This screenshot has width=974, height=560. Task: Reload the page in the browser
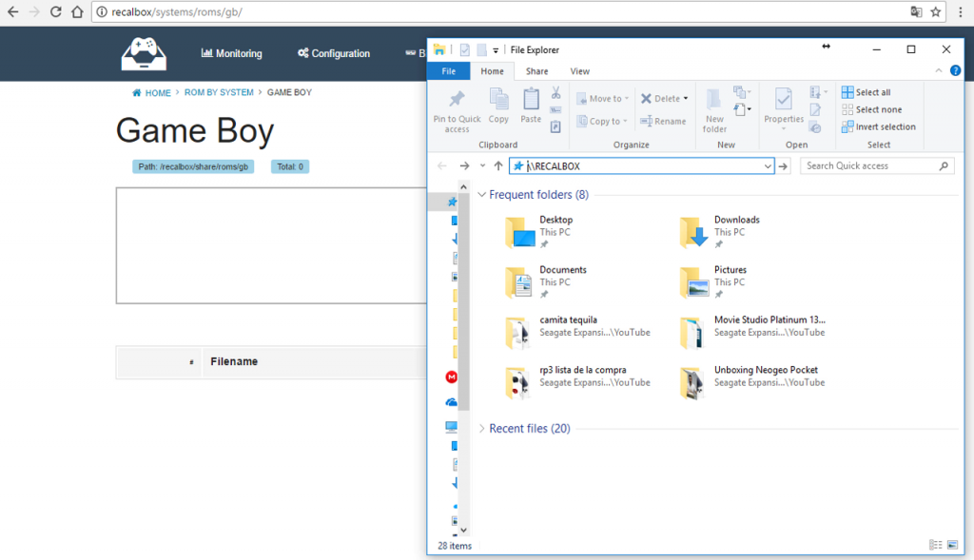coord(56,12)
